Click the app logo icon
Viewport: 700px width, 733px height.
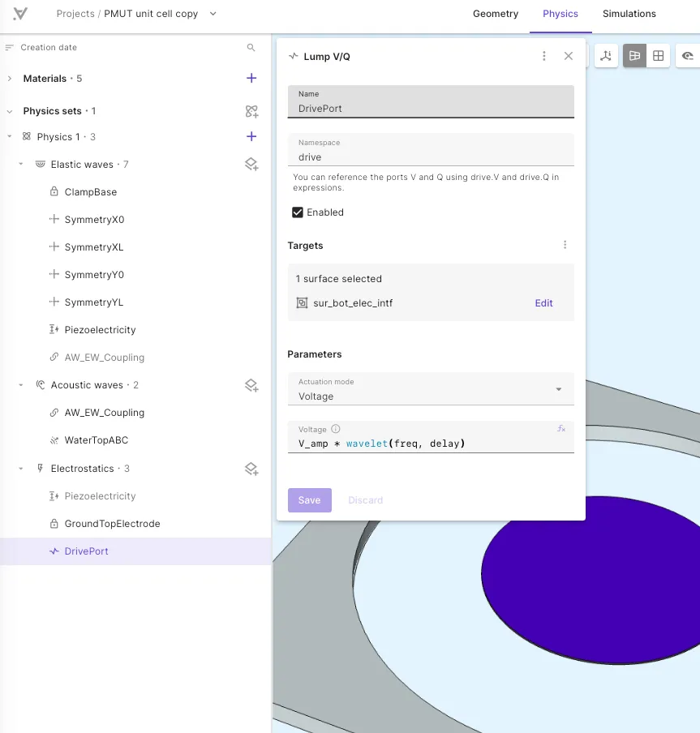pos(20,14)
